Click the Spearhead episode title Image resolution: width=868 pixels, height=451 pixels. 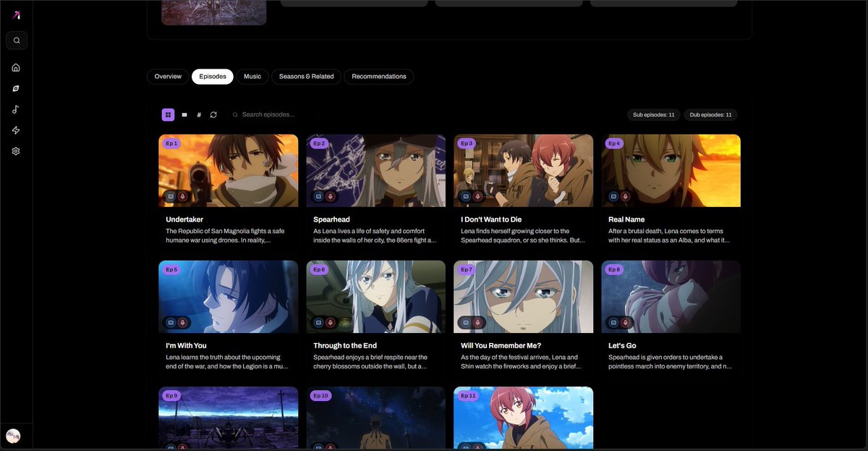click(x=331, y=219)
